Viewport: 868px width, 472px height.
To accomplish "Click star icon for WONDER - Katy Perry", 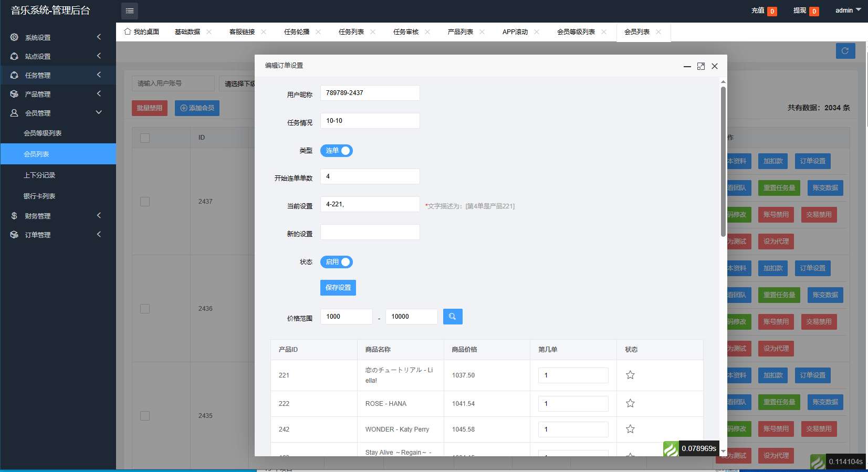I will (630, 429).
